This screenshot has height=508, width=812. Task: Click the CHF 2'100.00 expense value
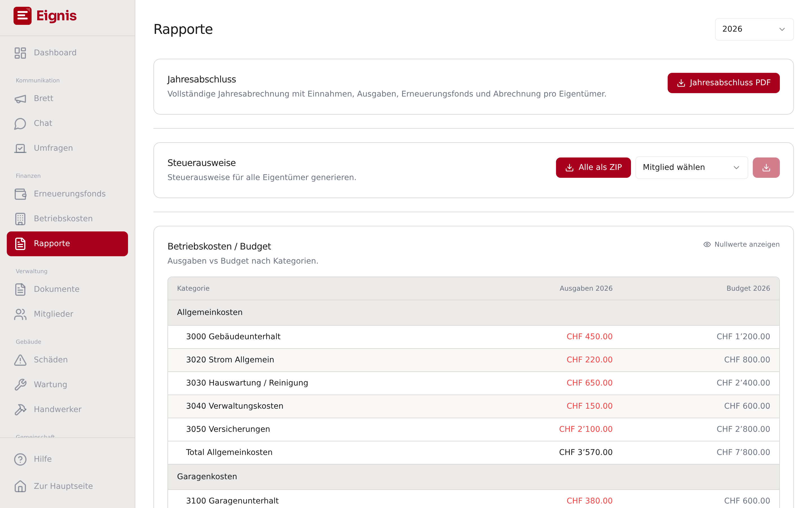pos(586,429)
